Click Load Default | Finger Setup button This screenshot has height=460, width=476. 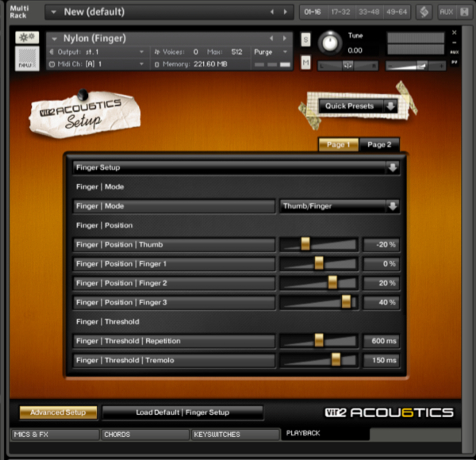(x=182, y=412)
